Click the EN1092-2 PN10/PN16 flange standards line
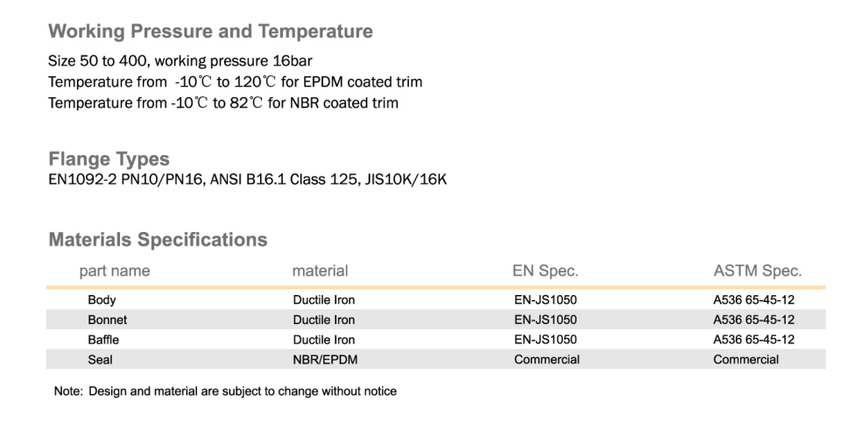This screenshot has height=436, width=868. click(248, 180)
